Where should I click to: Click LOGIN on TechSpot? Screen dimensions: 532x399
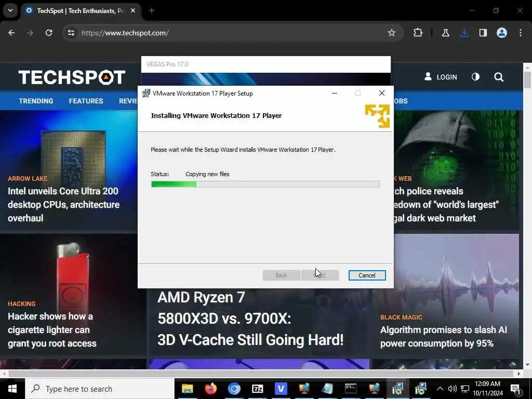[x=441, y=77]
